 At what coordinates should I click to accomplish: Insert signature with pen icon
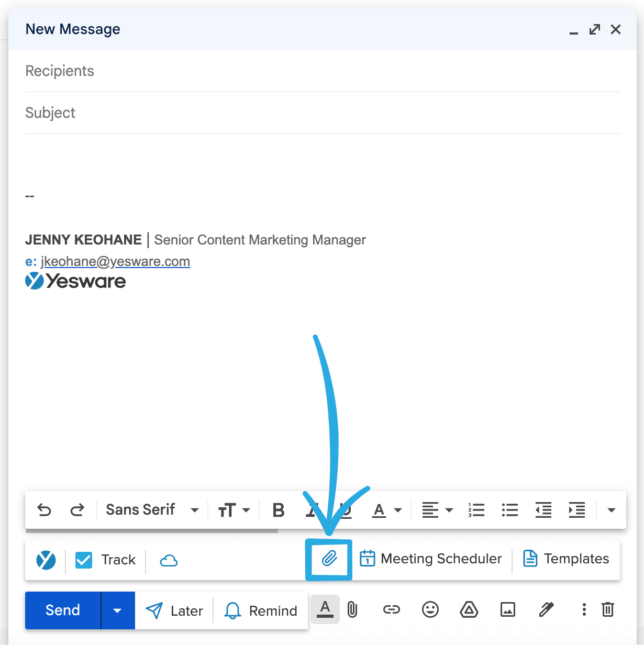546,609
